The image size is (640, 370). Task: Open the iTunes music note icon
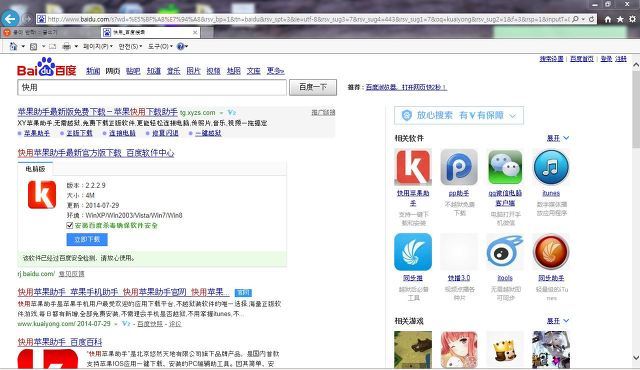[551, 167]
